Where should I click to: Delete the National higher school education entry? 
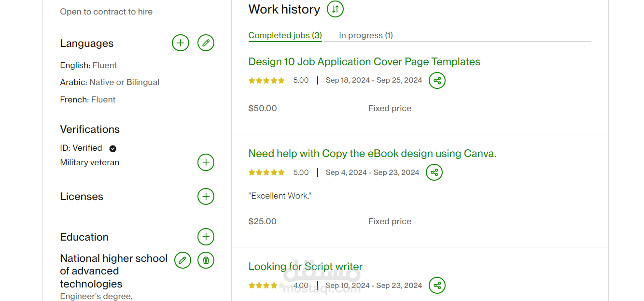point(206,260)
